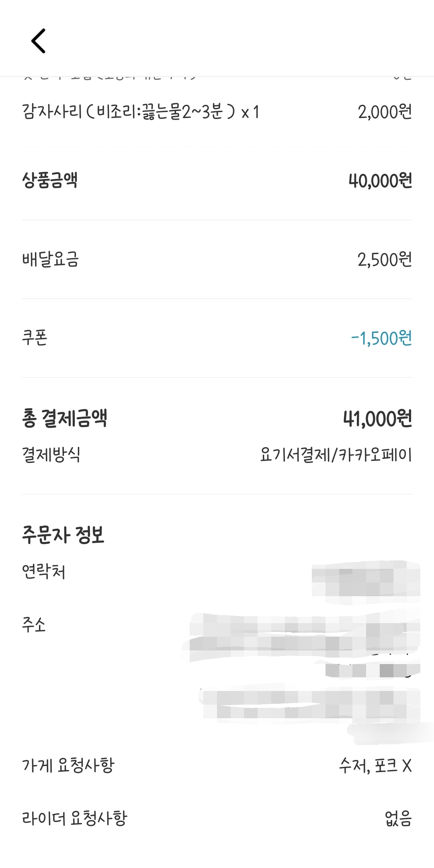
Task: Click the 수저, 포크 X request
Action: 375,766
